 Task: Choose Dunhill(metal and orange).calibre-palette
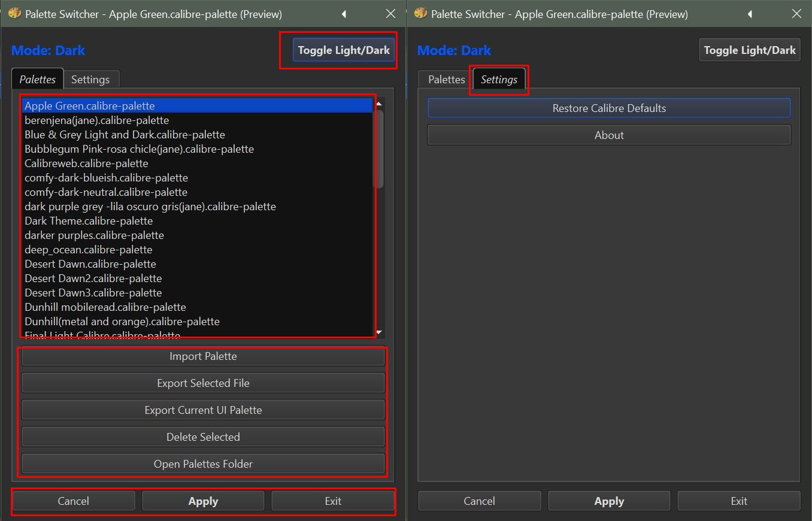(x=198, y=322)
